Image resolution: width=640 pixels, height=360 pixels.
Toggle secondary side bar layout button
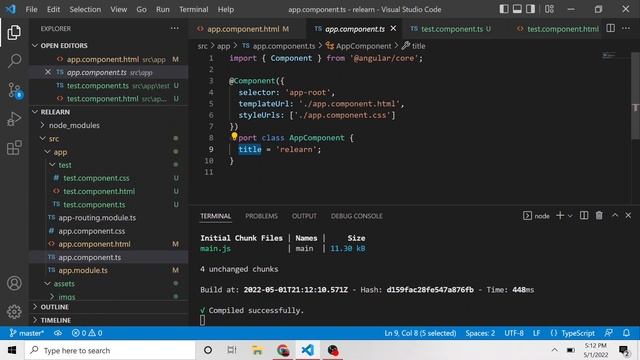[530, 9]
